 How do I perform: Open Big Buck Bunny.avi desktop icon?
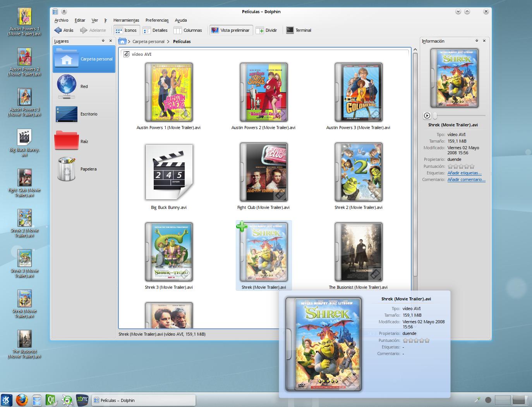(24, 143)
